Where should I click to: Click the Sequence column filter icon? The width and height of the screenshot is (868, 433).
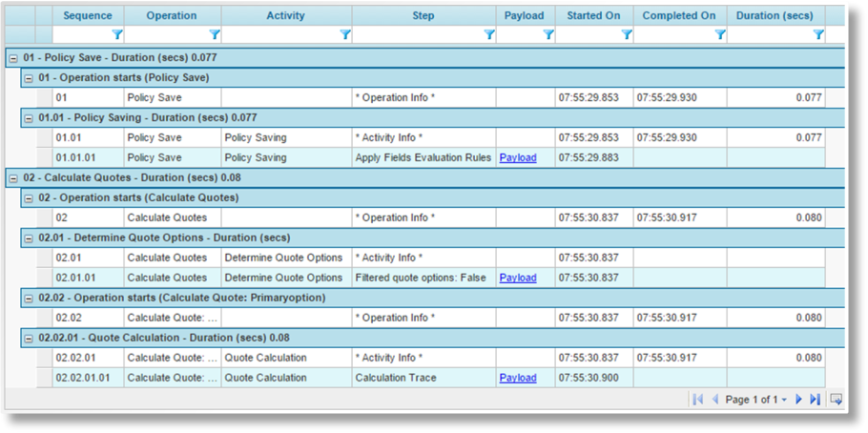click(x=117, y=34)
